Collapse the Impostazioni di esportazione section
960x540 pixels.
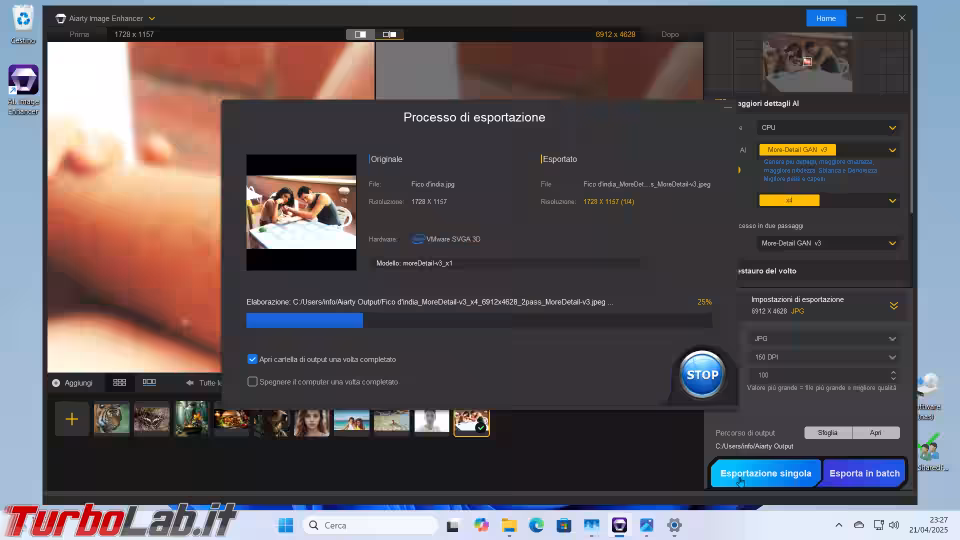pos(894,306)
